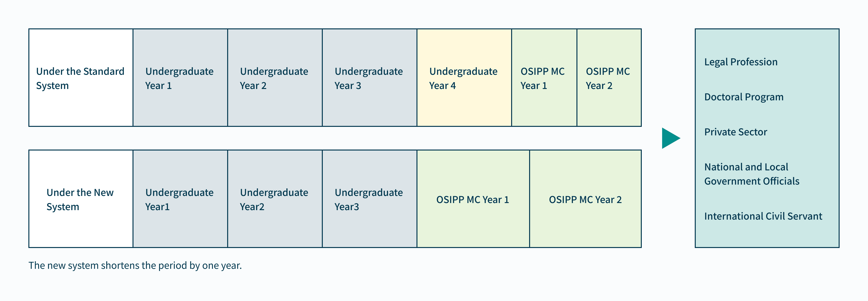Click the note about shortening the period

click(135, 266)
